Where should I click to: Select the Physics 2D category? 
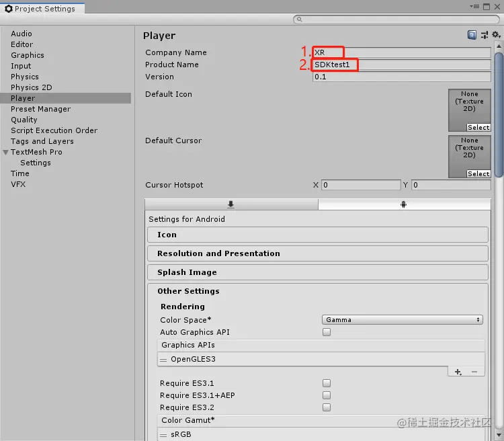pyautogui.click(x=32, y=87)
